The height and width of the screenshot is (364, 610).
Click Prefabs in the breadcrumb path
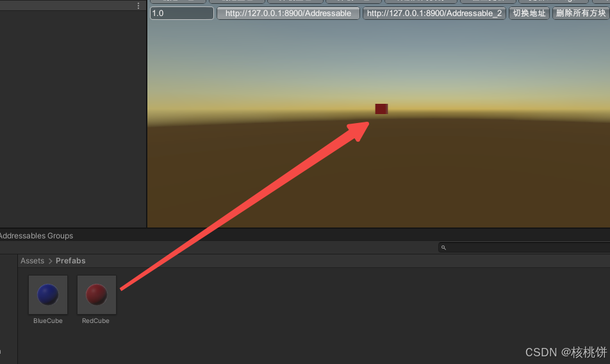70,261
